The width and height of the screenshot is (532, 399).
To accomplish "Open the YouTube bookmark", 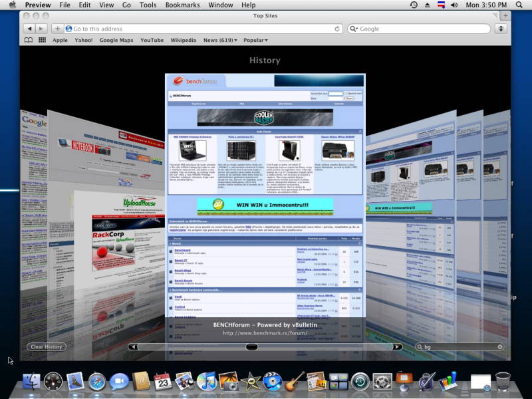I will pos(152,40).
